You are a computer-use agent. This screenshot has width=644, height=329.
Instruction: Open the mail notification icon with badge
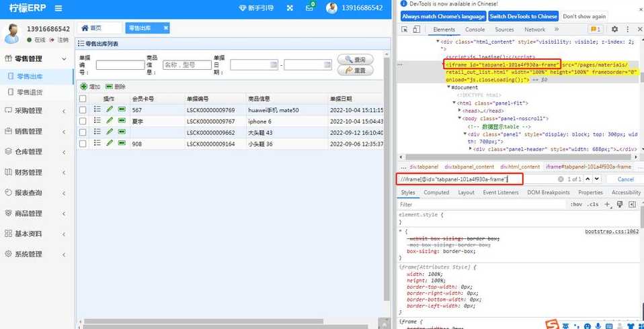pos(310,8)
